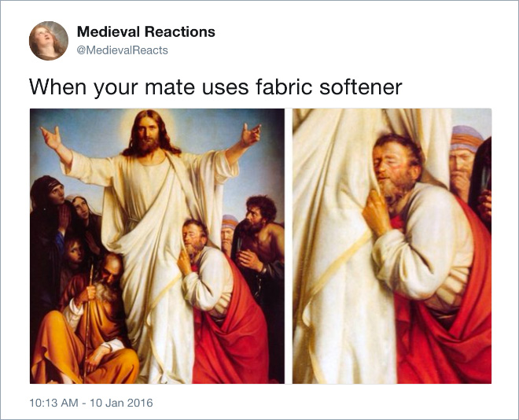Click the central white-robed figure in left painting
This screenshot has width=519, height=420.
(151, 232)
